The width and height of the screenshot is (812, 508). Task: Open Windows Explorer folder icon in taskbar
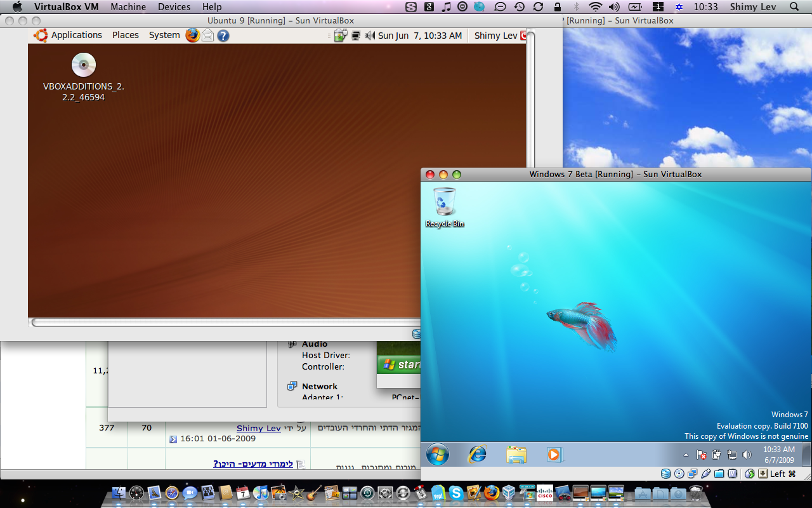516,454
